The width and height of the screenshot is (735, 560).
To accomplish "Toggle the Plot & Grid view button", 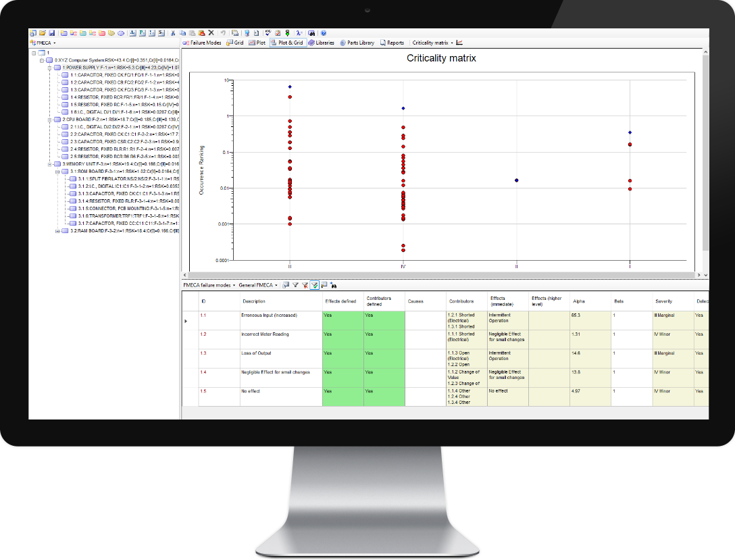I will tap(287, 43).
